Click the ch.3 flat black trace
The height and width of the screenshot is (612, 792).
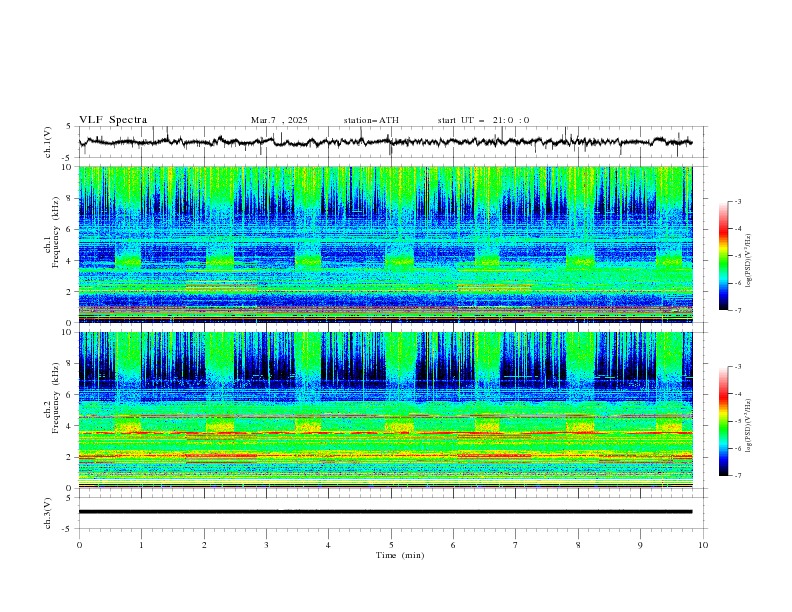tap(385, 512)
